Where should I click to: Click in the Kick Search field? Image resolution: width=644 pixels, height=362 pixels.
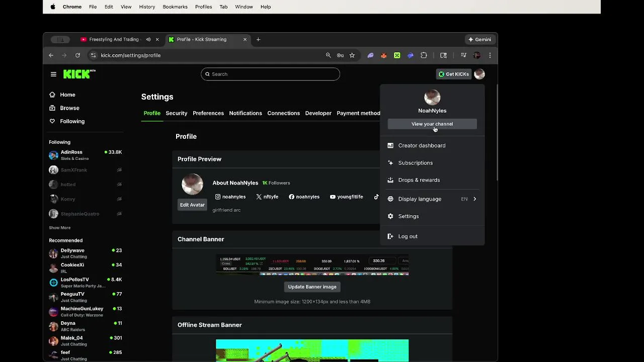coord(270,74)
